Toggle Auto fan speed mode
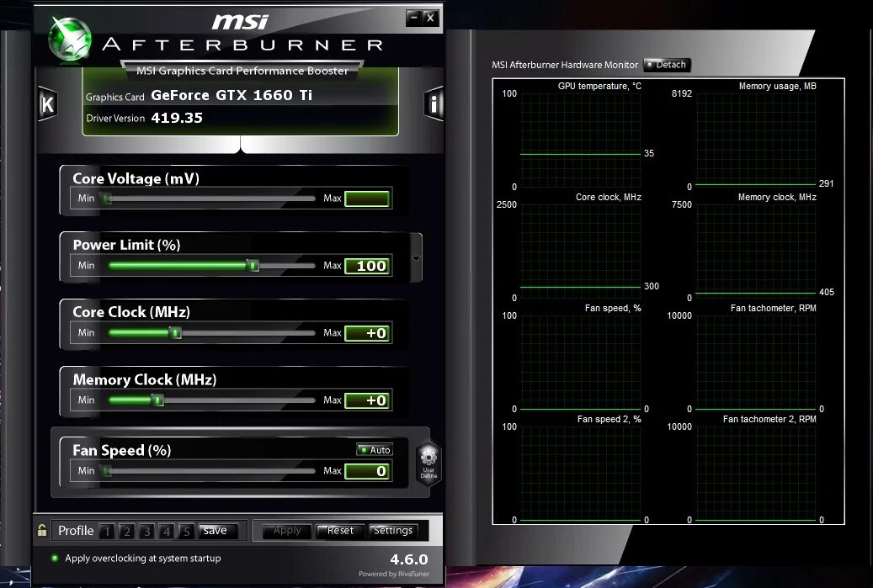873x588 pixels. pos(375,449)
